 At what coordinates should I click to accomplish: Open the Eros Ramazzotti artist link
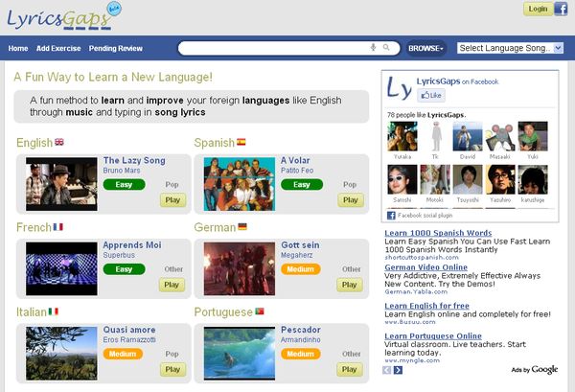[129, 340]
